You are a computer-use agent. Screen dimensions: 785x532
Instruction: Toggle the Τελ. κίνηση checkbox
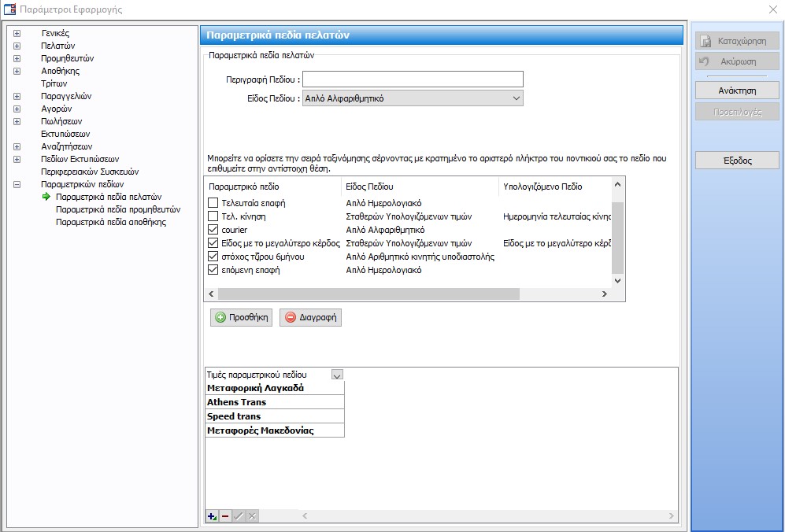[213, 216]
